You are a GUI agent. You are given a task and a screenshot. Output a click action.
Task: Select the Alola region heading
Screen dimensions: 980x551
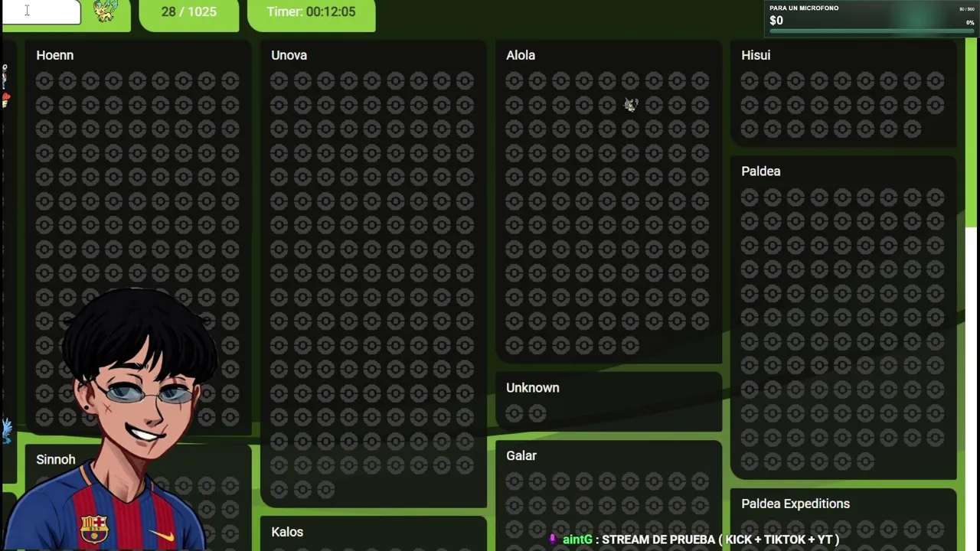tap(521, 55)
